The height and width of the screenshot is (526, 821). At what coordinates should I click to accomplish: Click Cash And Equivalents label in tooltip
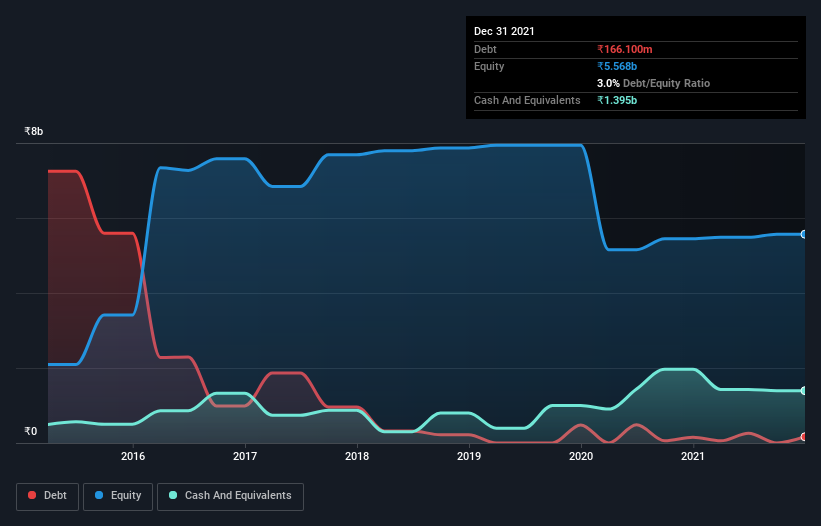tap(527, 100)
